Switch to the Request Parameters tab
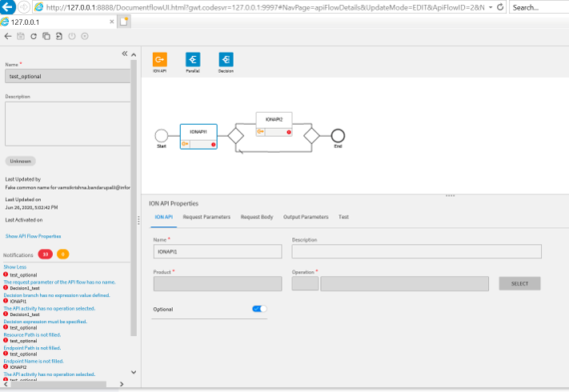Image resolution: width=569 pixels, height=392 pixels. (206, 217)
